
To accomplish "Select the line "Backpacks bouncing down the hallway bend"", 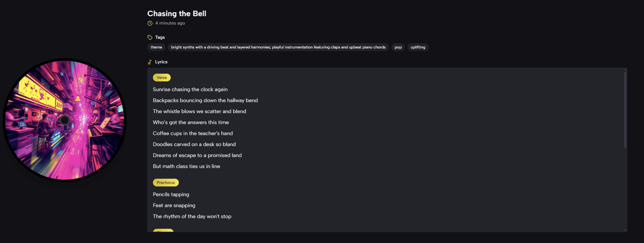I will pyautogui.click(x=205, y=100).
